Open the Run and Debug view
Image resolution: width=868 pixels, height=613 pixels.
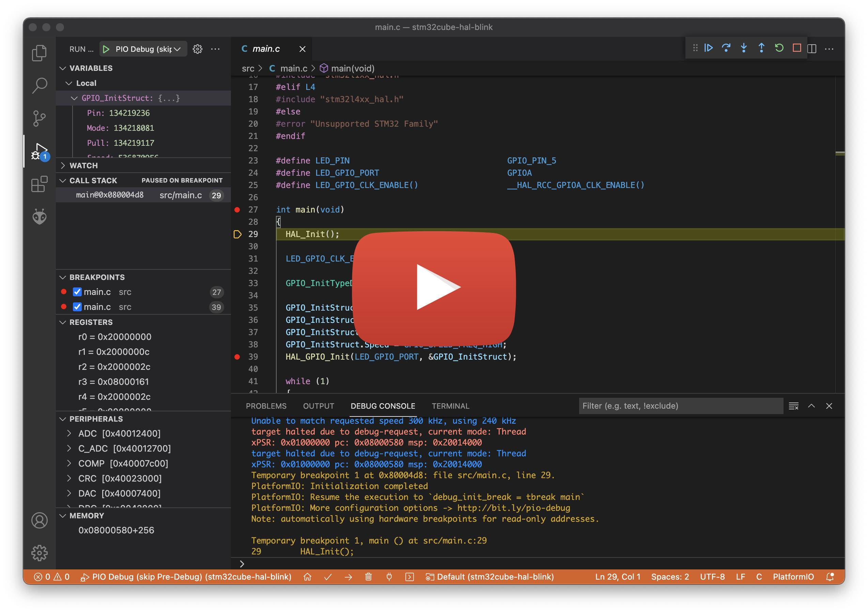tap(39, 152)
